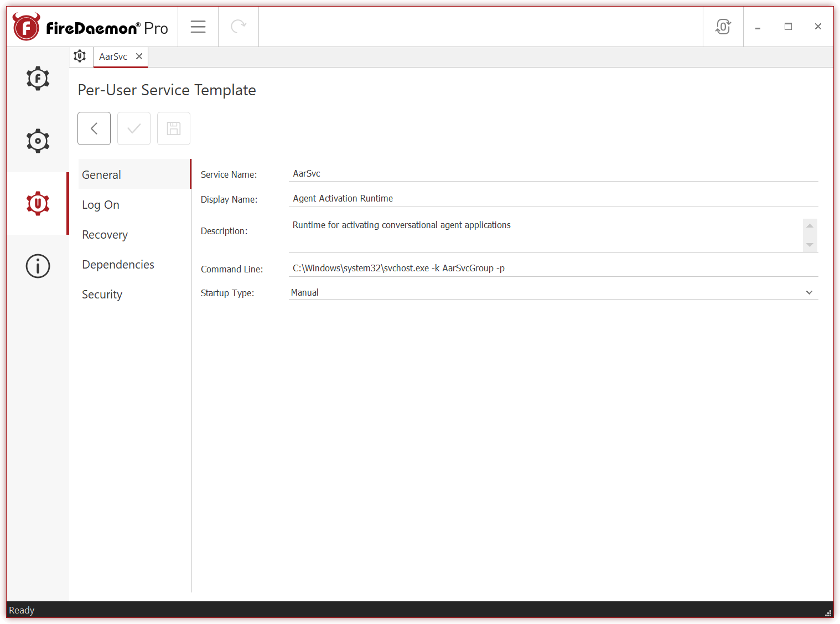Close the FireDaemon Pro window

tap(818, 27)
